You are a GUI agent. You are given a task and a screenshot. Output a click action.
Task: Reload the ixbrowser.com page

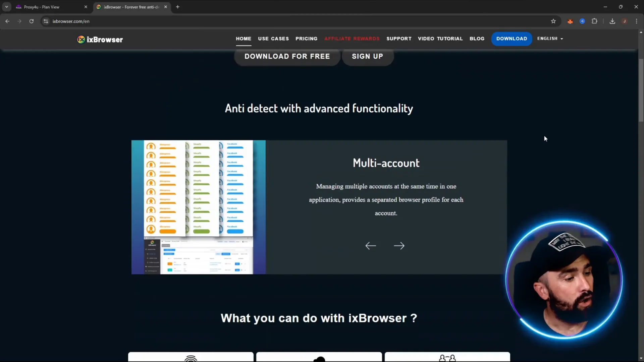32,21
